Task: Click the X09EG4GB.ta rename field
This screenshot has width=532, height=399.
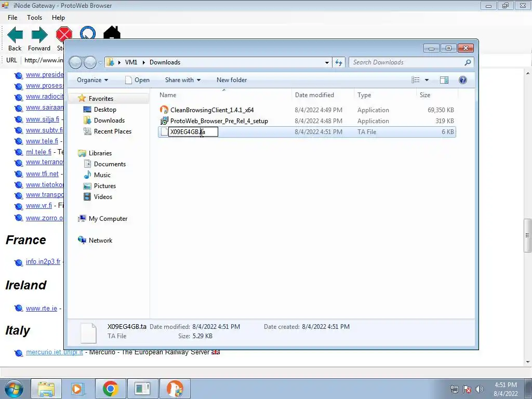Action: click(x=193, y=131)
